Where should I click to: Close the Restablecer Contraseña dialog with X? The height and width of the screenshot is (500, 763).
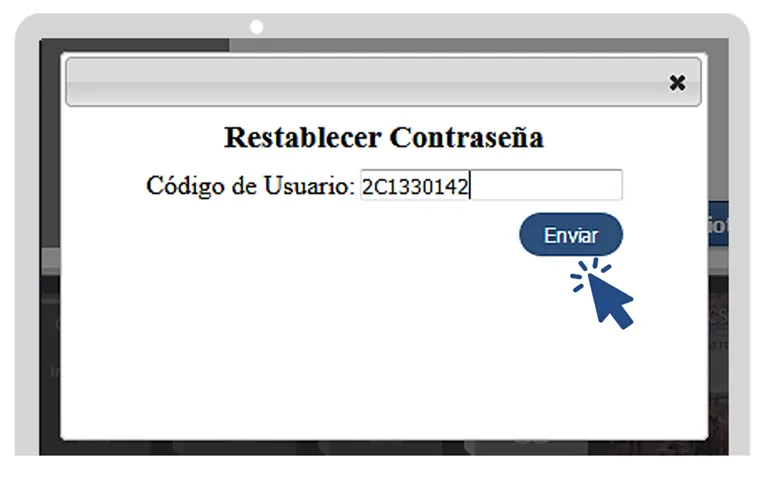pyautogui.click(x=677, y=83)
